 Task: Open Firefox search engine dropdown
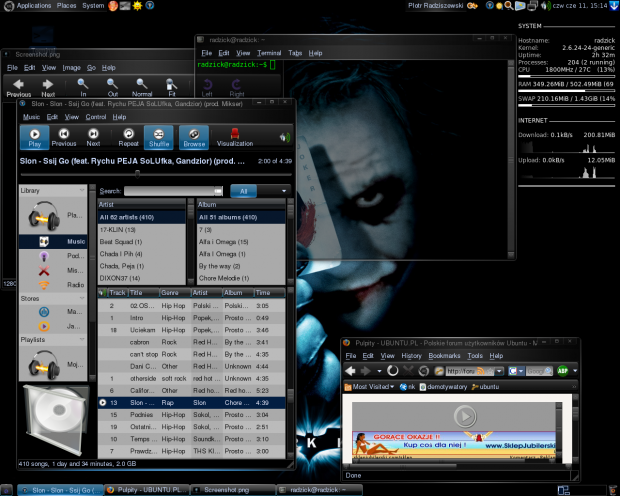point(516,371)
